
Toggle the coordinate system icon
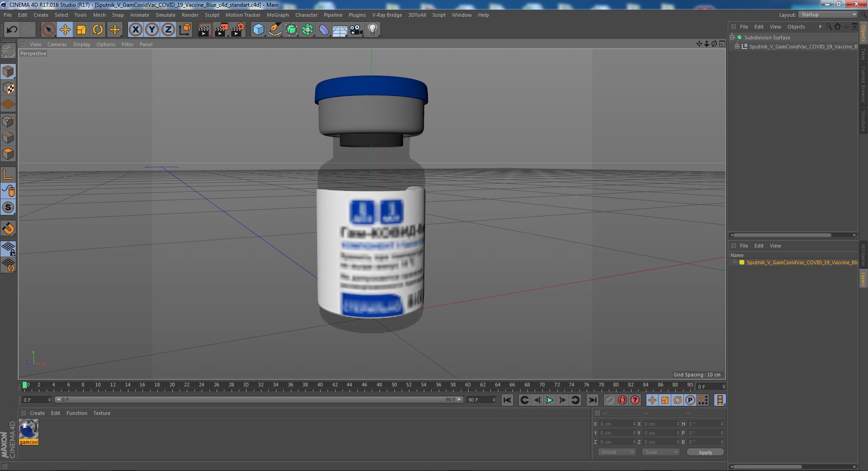coord(185,30)
